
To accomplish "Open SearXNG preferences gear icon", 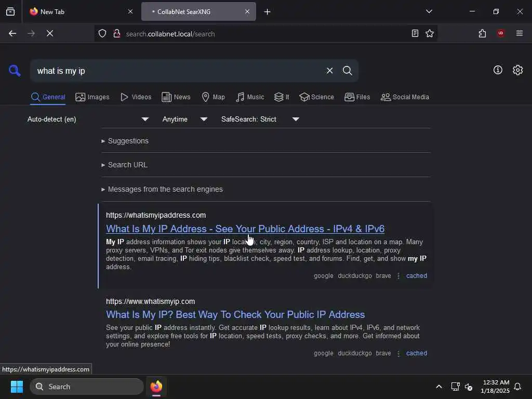I will pos(517,70).
